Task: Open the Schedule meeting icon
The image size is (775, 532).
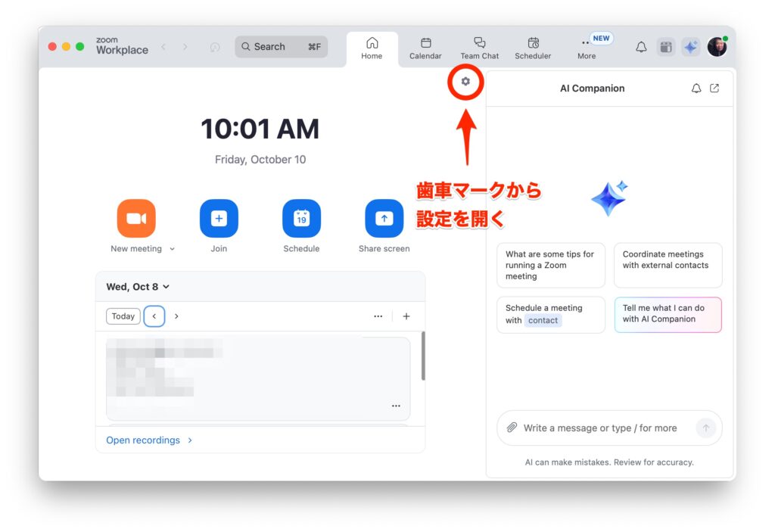Action: pyautogui.click(x=301, y=219)
